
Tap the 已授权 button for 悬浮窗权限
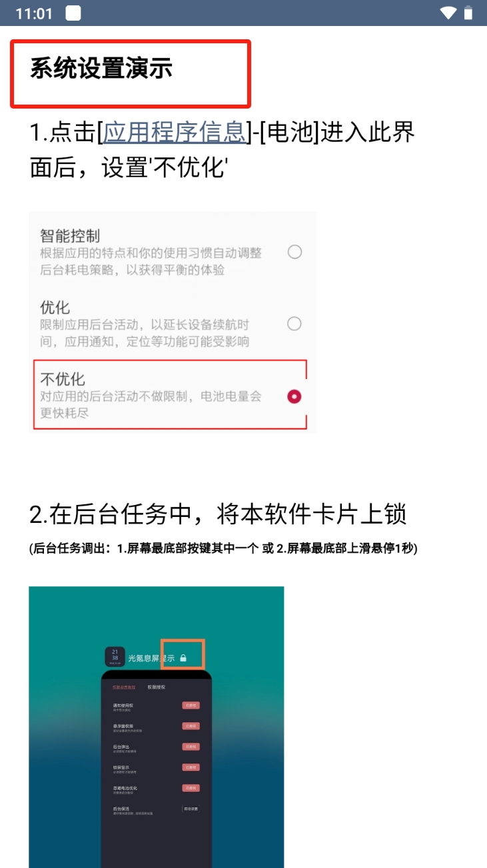(x=191, y=726)
